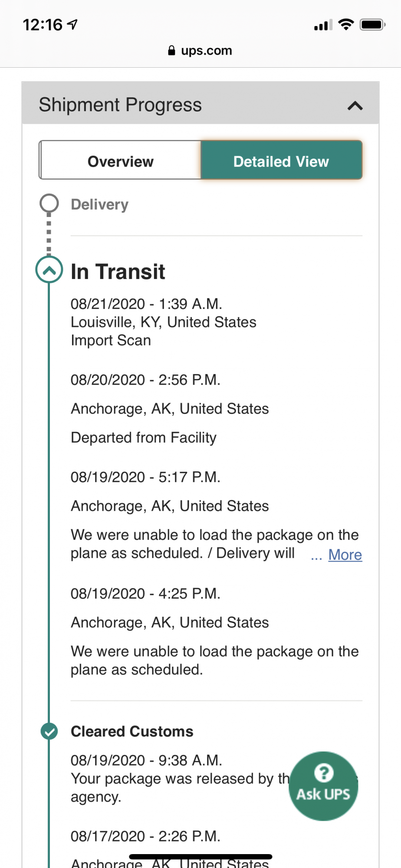Collapse the Shipment Progress section chevron
The height and width of the screenshot is (868, 401).
point(355,105)
